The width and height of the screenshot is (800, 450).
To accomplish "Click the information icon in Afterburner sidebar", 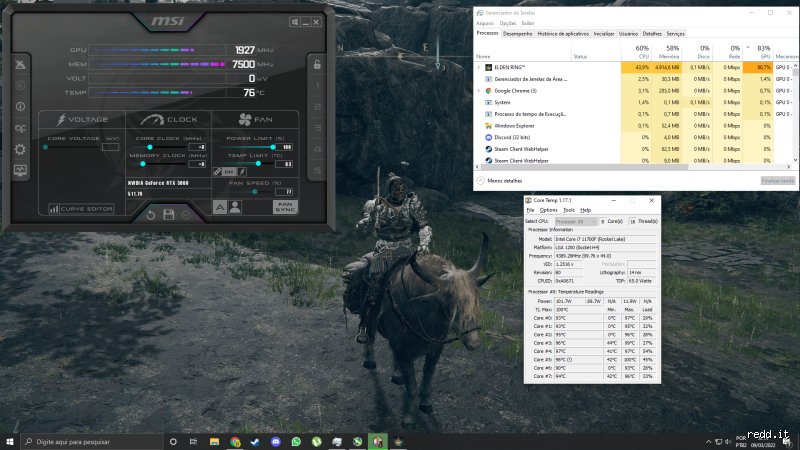I will click(x=20, y=107).
